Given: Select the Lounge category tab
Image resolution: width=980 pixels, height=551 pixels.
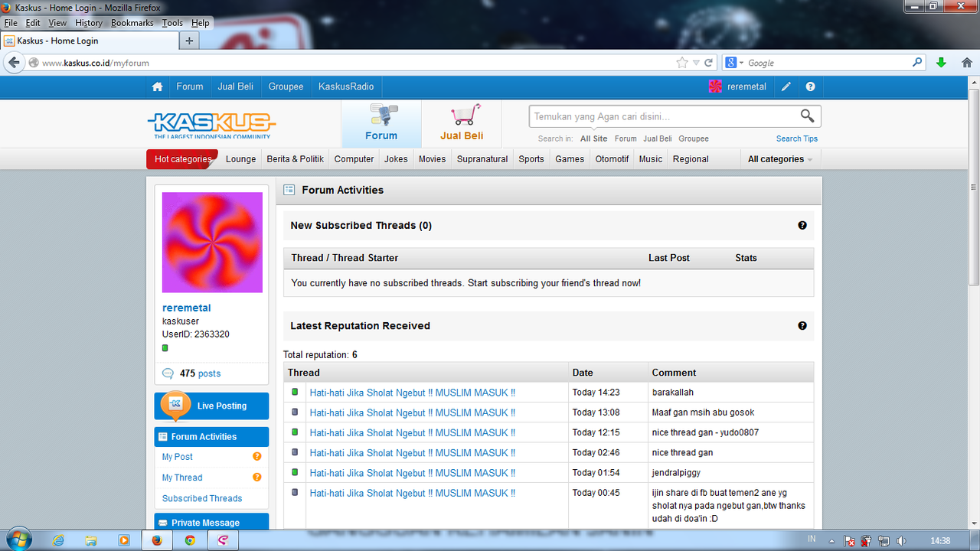Looking at the screenshot, I should 240,159.
